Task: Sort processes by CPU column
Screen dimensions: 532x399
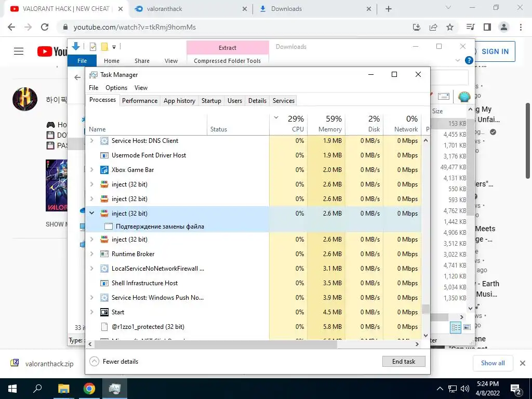Action: tap(288, 124)
